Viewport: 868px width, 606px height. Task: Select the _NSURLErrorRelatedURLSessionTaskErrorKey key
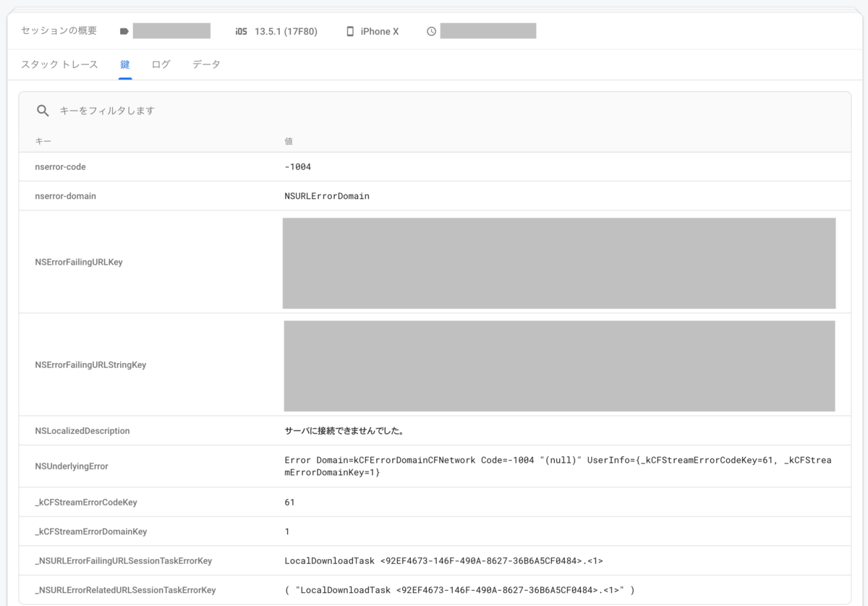[x=125, y=590]
